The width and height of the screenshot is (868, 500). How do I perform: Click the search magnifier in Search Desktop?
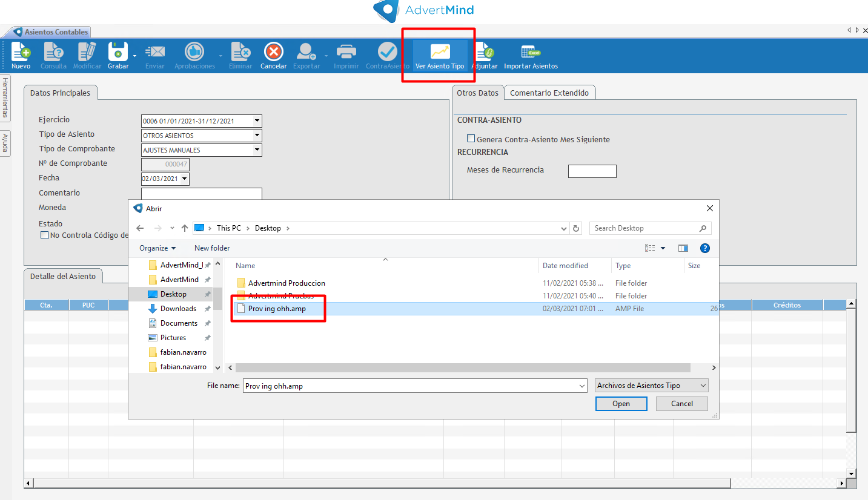coord(703,228)
